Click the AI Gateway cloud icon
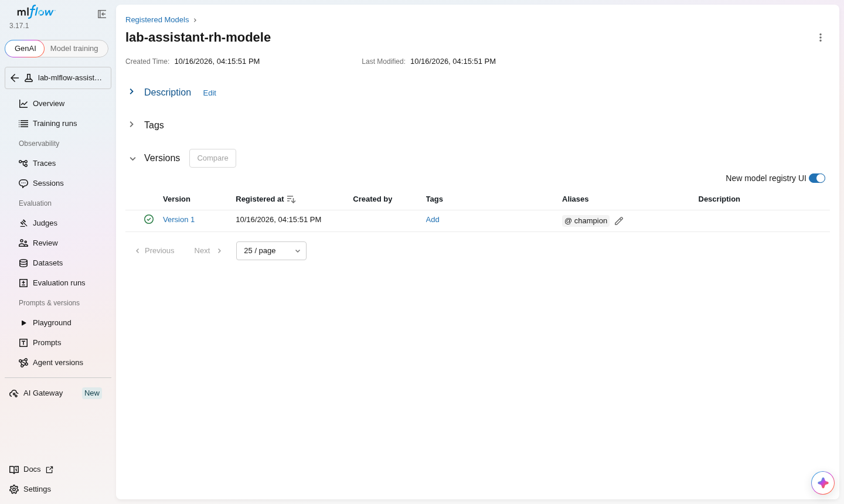This screenshot has width=844, height=504. 14,393
